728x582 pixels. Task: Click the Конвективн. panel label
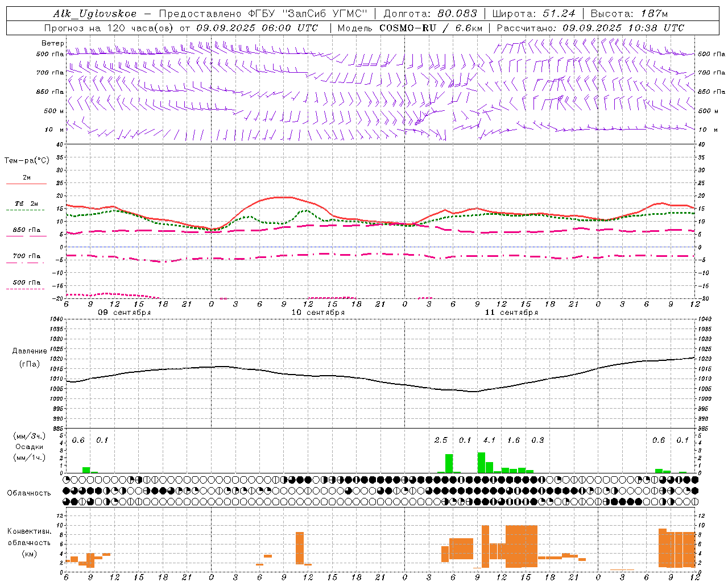[29, 531]
